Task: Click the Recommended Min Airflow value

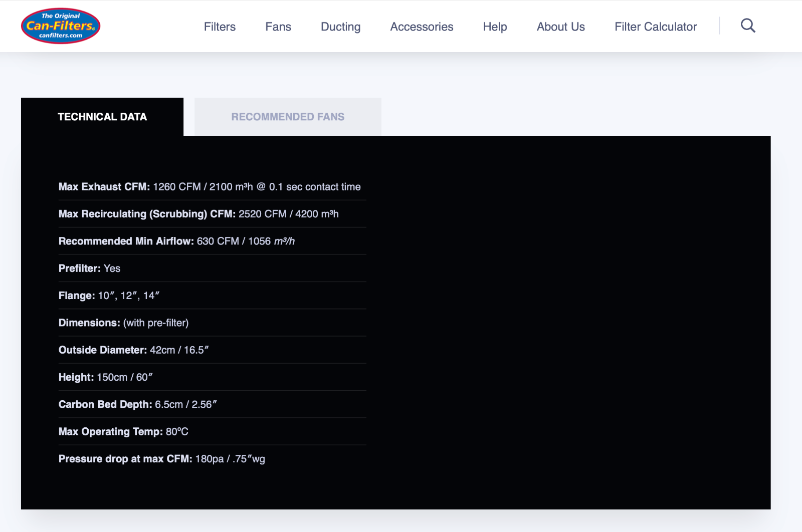Action: coord(246,241)
